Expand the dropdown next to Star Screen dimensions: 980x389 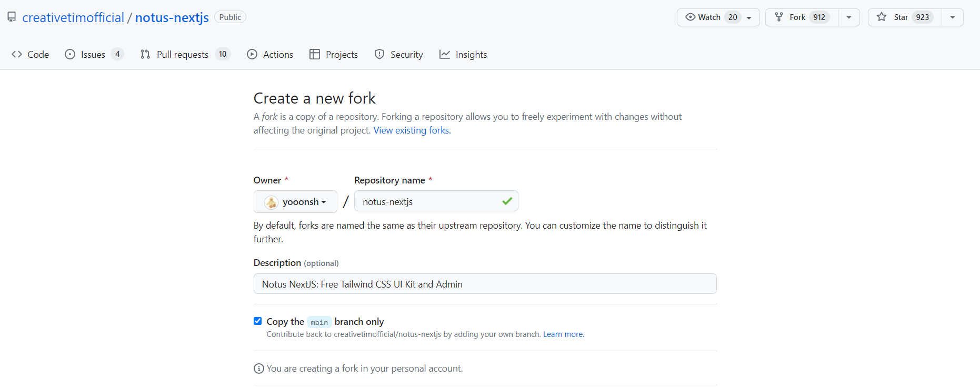pos(953,17)
